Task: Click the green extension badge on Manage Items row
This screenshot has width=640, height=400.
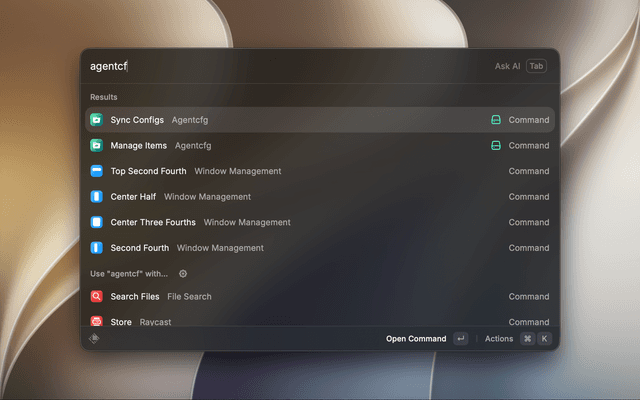Action: click(x=496, y=145)
